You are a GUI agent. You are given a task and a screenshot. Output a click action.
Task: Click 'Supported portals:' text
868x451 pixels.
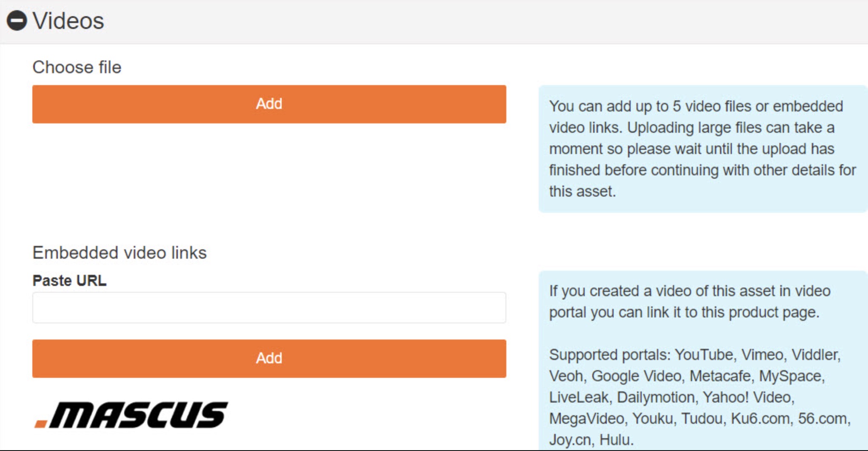pyautogui.click(x=610, y=355)
